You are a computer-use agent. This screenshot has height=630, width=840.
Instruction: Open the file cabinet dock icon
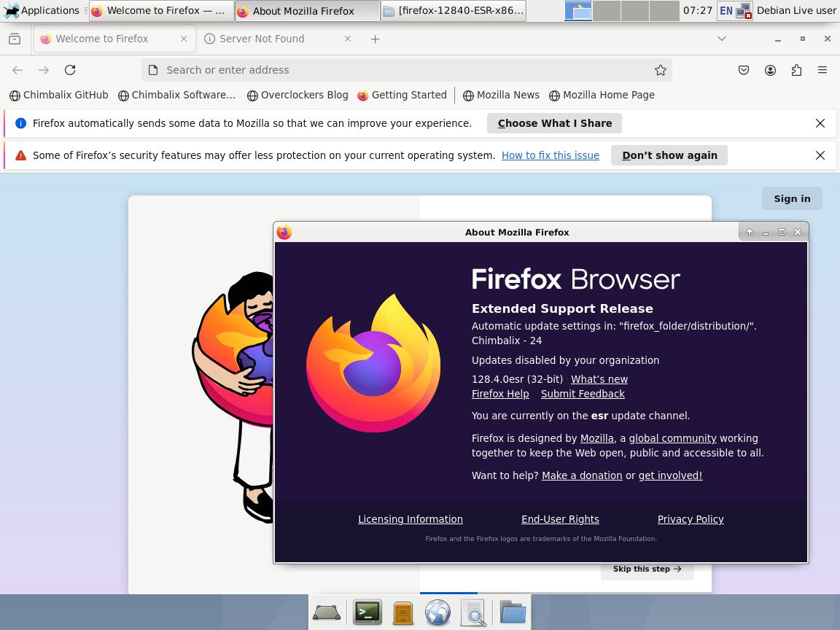click(402, 612)
